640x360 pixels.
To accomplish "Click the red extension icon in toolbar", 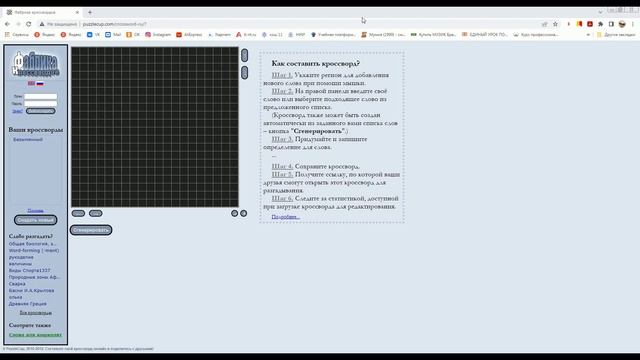I will 590,24.
